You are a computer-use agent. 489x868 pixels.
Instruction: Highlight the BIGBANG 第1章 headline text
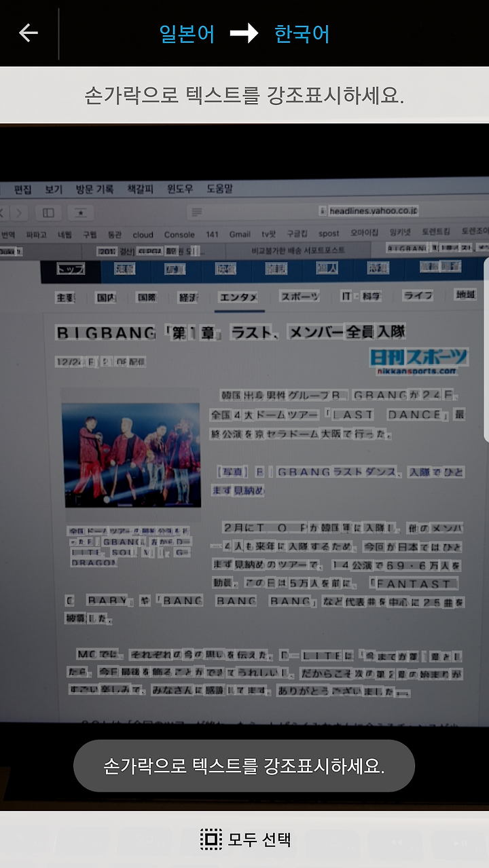tap(231, 333)
